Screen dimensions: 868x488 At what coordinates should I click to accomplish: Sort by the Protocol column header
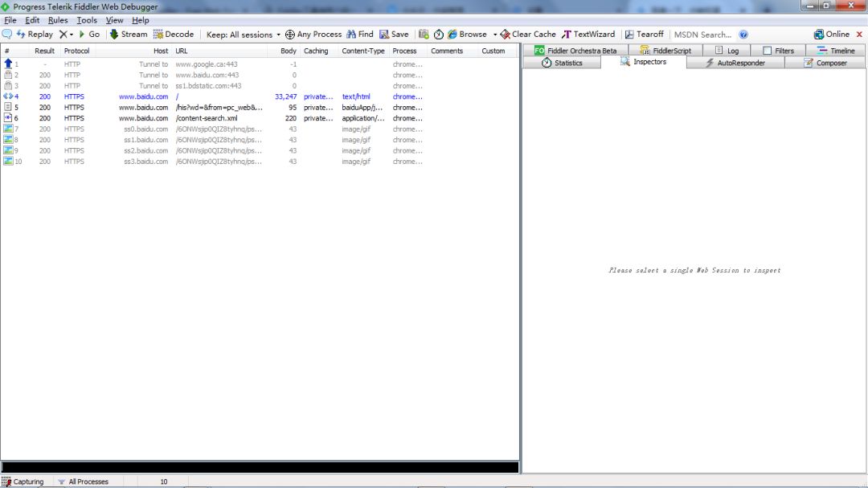tap(77, 51)
